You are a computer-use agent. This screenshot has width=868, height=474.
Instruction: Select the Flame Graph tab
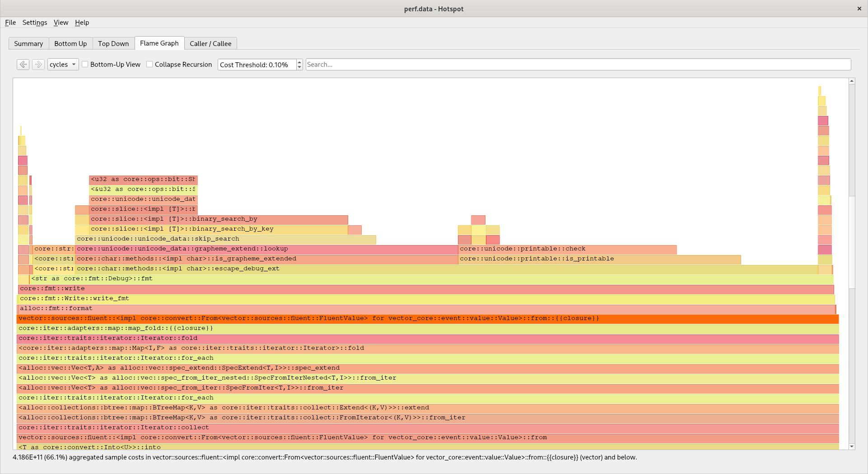pyautogui.click(x=159, y=43)
